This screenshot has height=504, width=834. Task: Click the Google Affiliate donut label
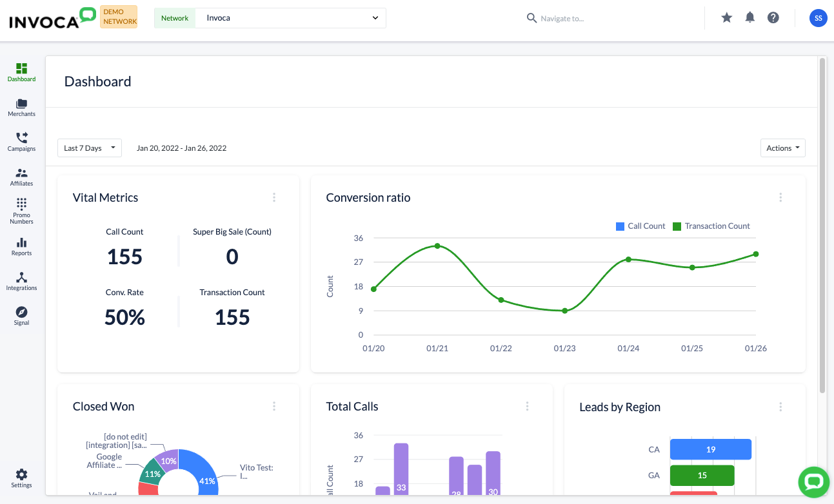pos(104,461)
